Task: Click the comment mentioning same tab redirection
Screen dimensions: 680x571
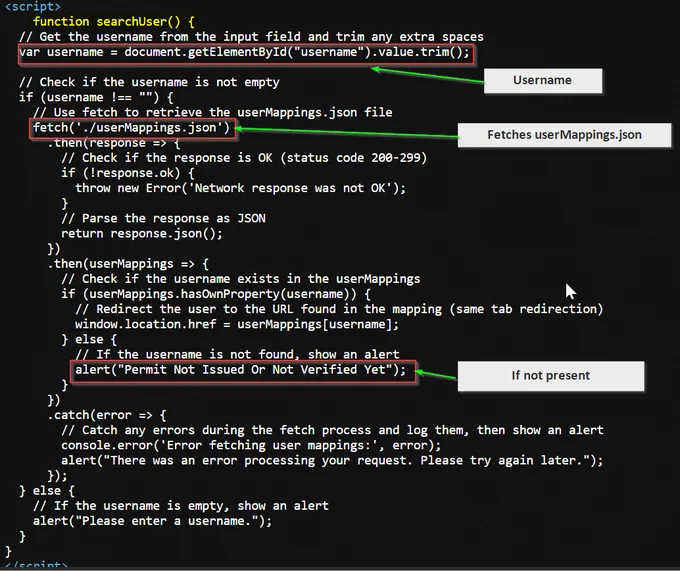Action: 339,309
